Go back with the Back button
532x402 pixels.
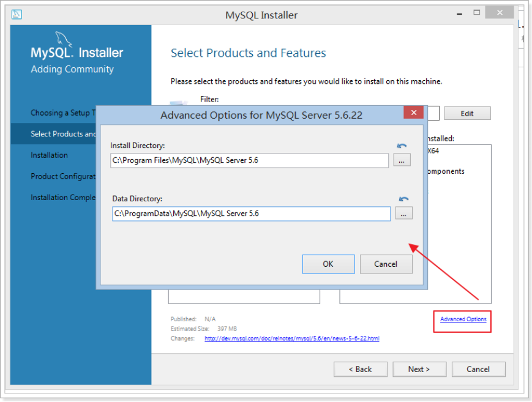click(x=361, y=369)
